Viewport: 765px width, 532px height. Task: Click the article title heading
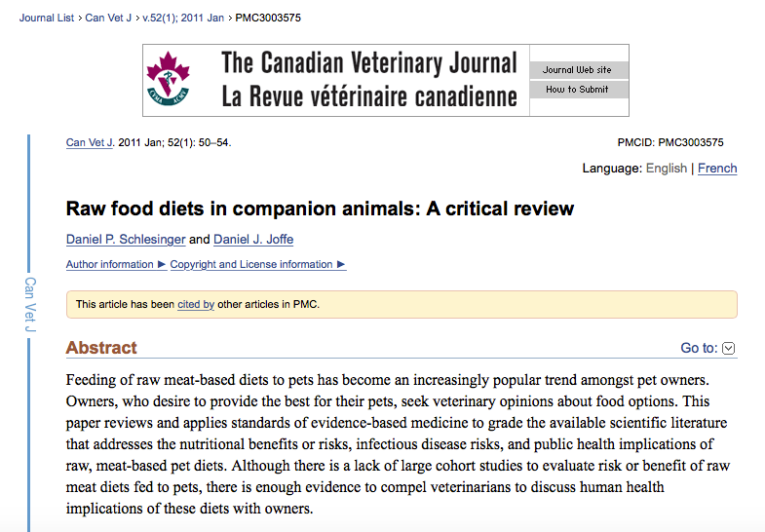[320, 209]
